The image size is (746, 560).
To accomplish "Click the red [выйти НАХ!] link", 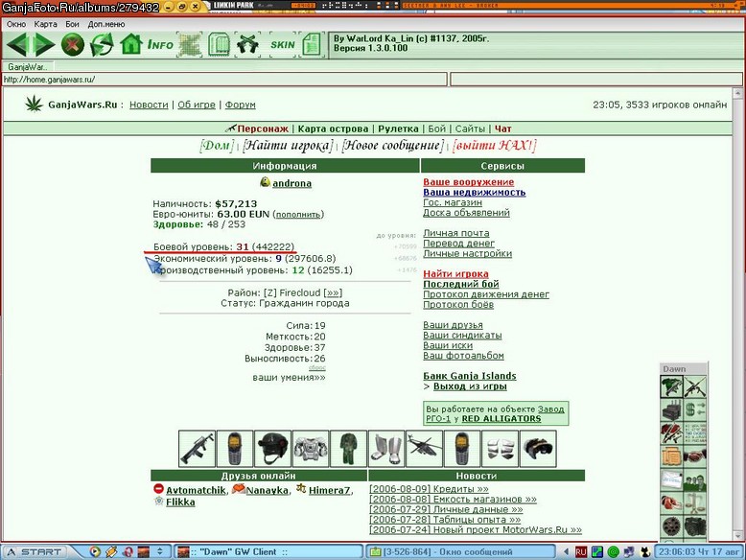I will pos(495,146).
